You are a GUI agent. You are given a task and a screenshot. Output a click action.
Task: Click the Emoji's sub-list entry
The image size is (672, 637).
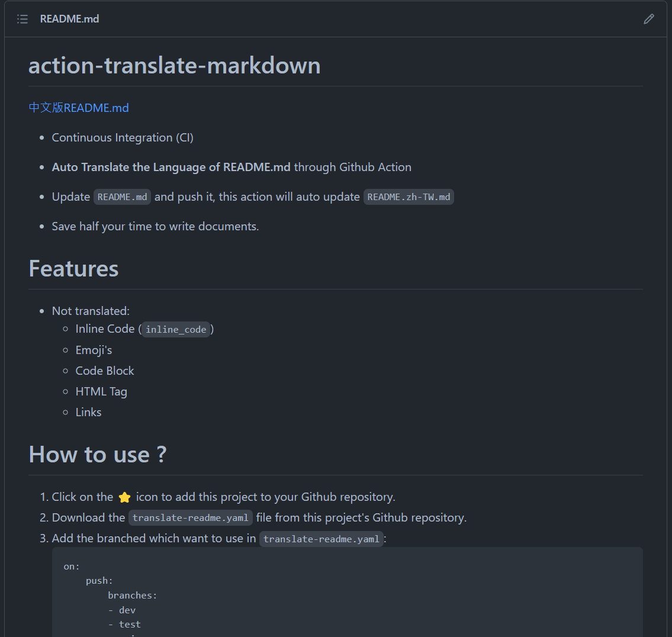(x=94, y=350)
